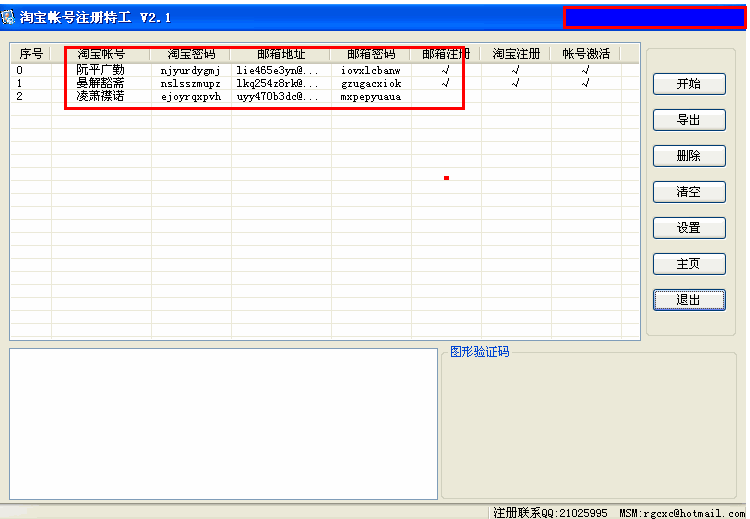This screenshot has height=519, width=750.
Task: Click the 开始 button
Action: [x=689, y=84]
